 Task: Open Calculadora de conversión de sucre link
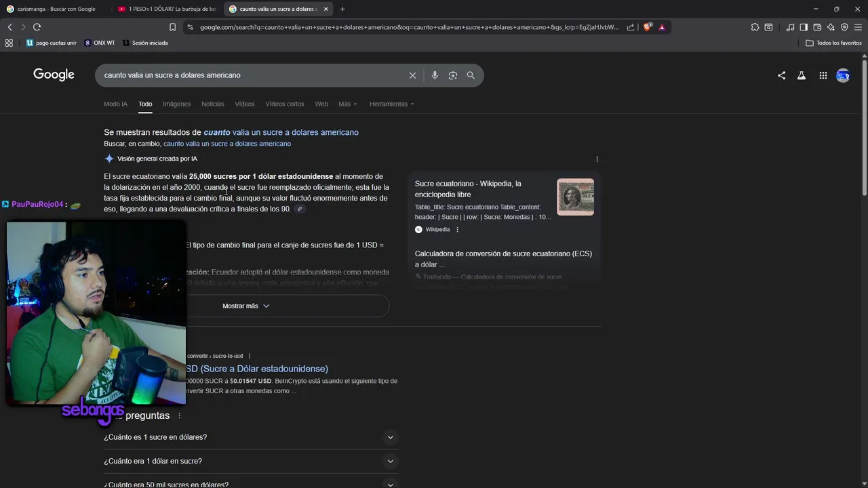(x=503, y=259)
